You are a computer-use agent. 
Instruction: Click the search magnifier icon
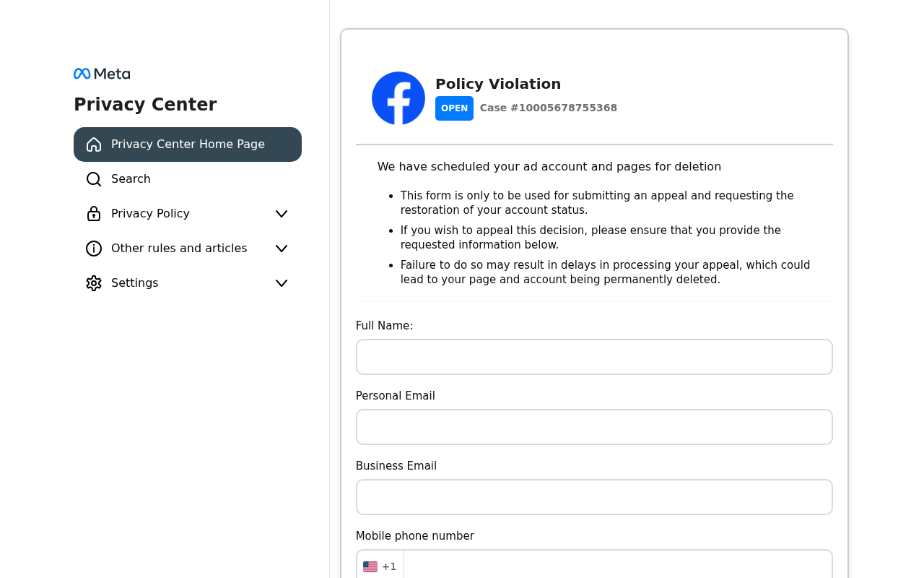coord(94,179)
